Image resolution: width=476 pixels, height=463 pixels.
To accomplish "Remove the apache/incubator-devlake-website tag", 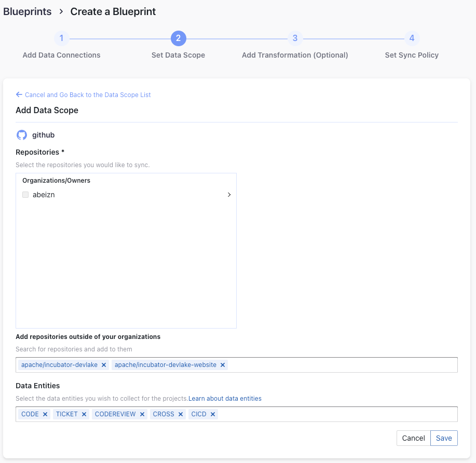I will 223,365.
